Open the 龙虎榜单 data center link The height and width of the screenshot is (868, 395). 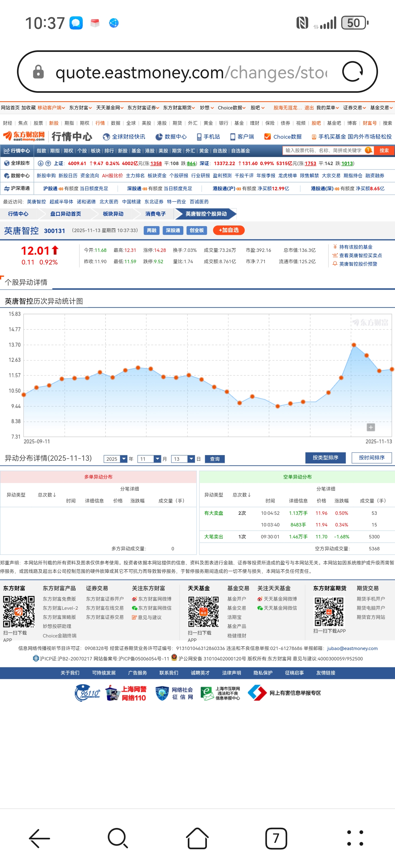(287, 176)
